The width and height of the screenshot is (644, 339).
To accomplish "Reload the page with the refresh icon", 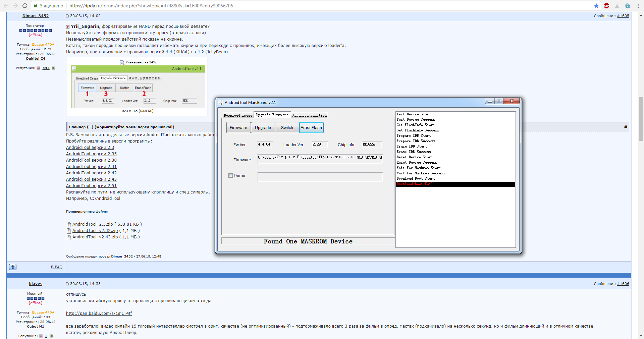I will [25, 6].
